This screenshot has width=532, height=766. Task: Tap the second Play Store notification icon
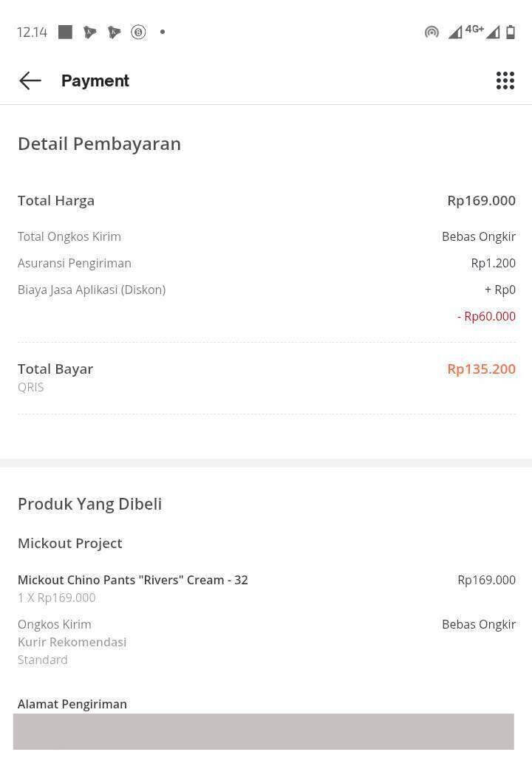click(114, 32)
